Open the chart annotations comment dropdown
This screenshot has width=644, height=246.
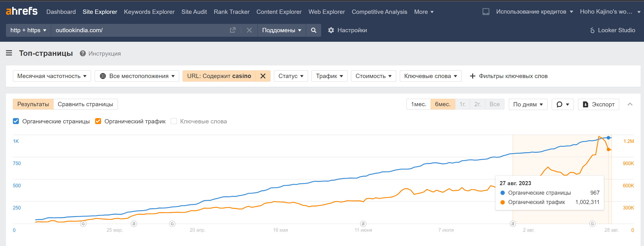tap(562, 105)
